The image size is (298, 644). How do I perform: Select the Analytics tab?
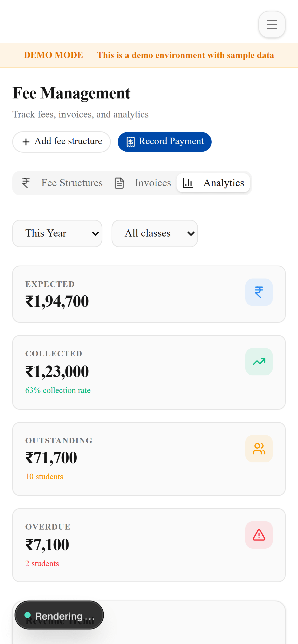click(223, 183)
